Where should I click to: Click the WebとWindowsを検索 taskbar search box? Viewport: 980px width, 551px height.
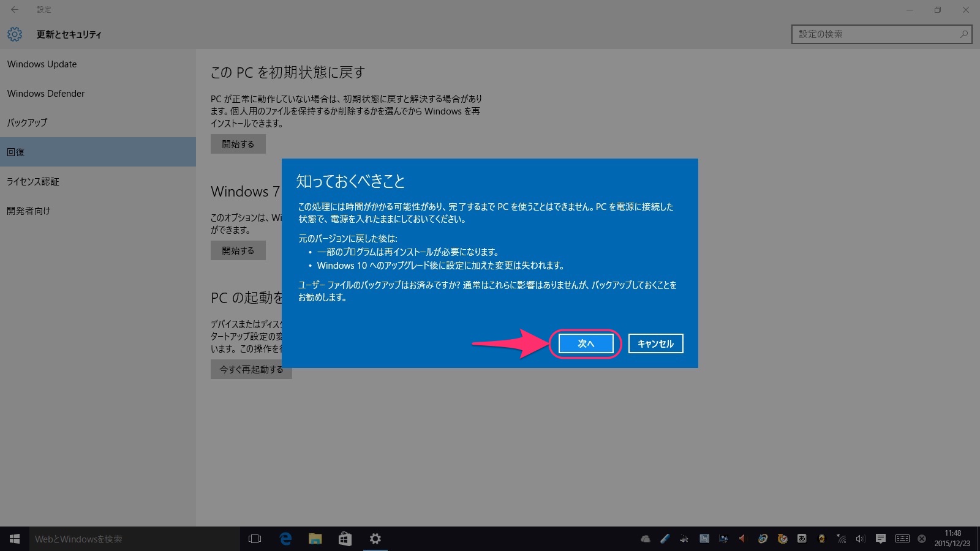(x=135, y=539)
